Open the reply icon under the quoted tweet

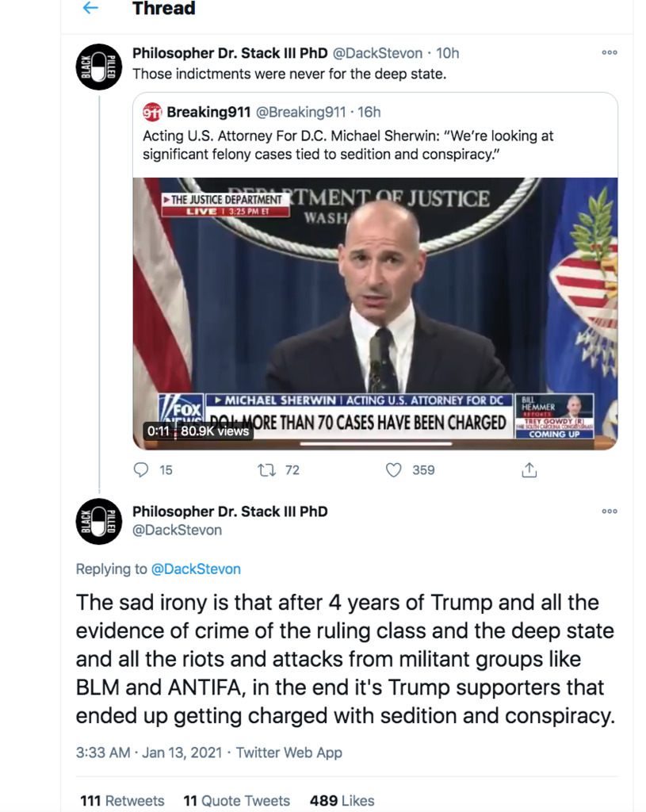click(141, 470)
